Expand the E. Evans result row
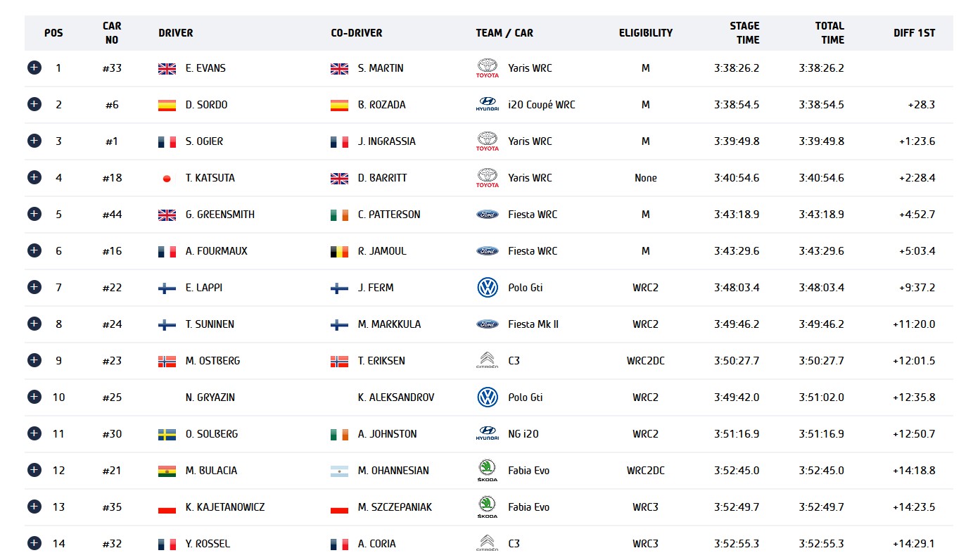 [34, 68]
